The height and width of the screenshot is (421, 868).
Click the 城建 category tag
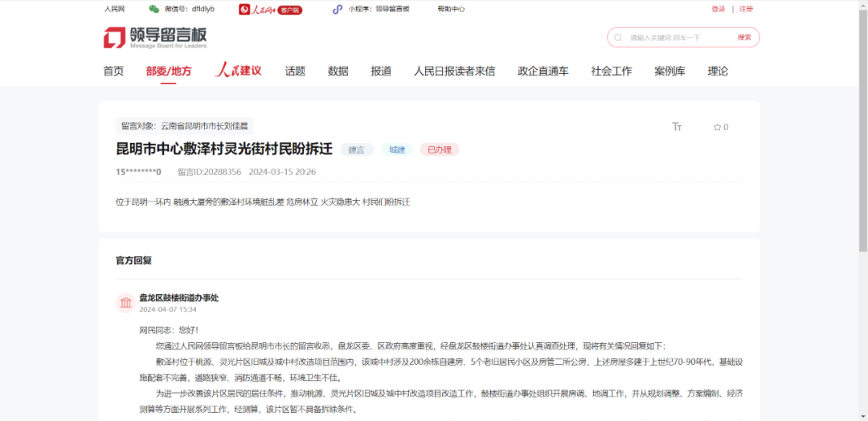click(x=397, y=149)
